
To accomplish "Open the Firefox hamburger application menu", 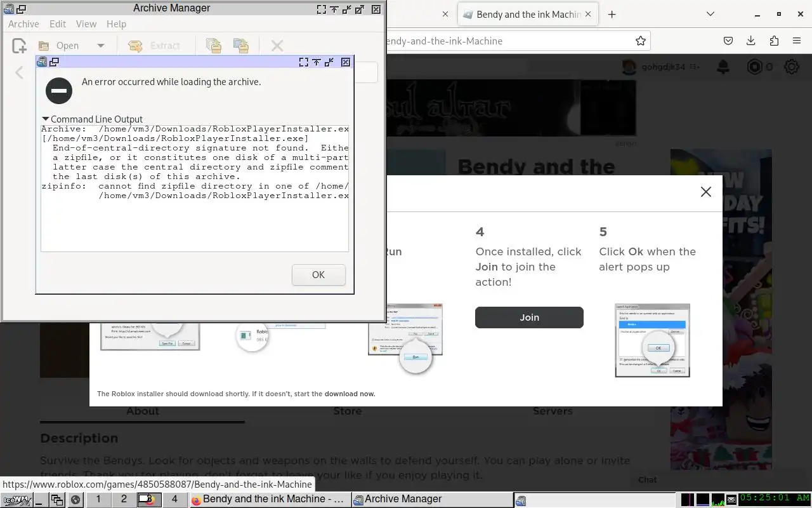I will coord(797,41).
